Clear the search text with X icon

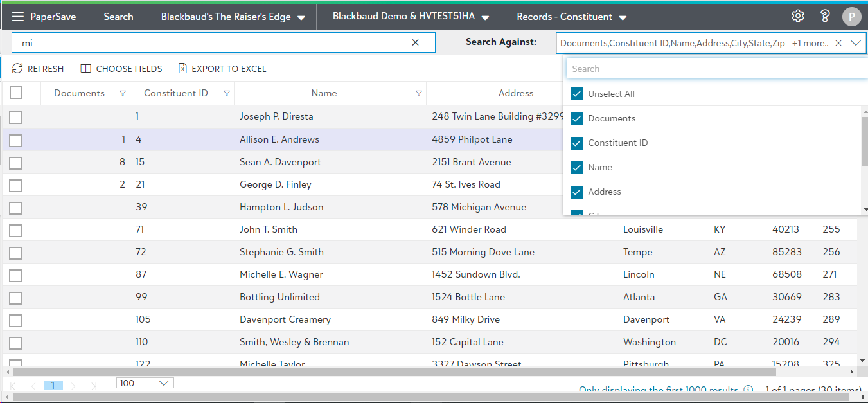[415, 42]
